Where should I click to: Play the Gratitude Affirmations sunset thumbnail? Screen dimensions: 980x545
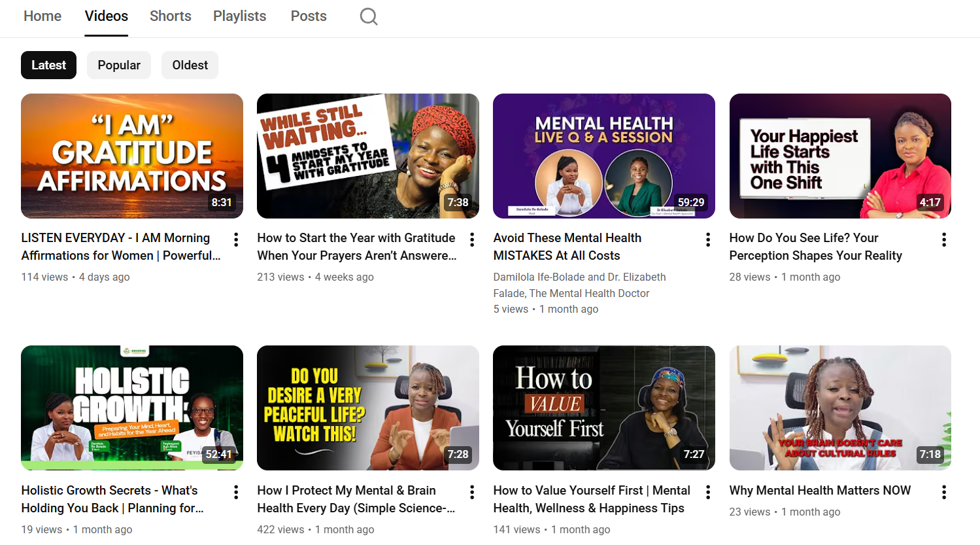pos(132,156)
